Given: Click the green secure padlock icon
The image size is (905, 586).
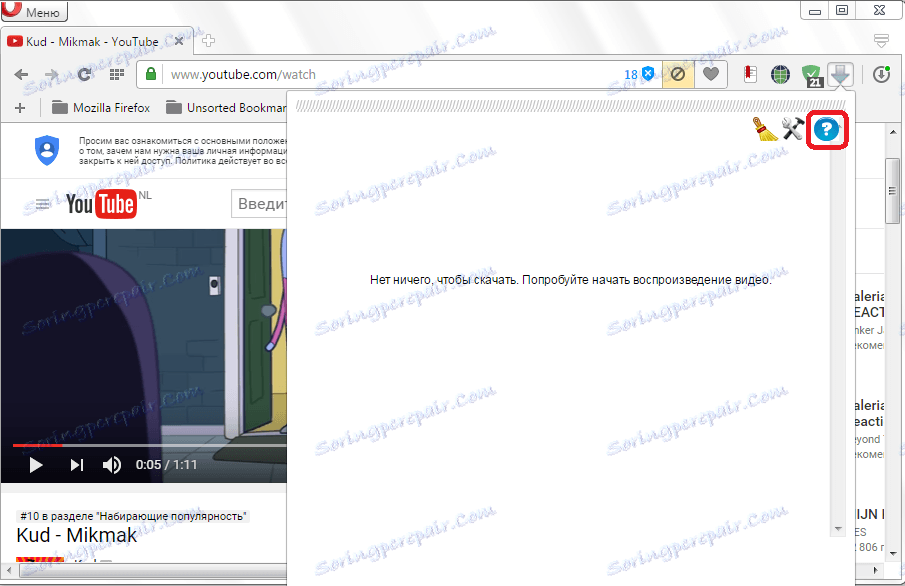Looking at the screenshot, I should click(151, 74).
